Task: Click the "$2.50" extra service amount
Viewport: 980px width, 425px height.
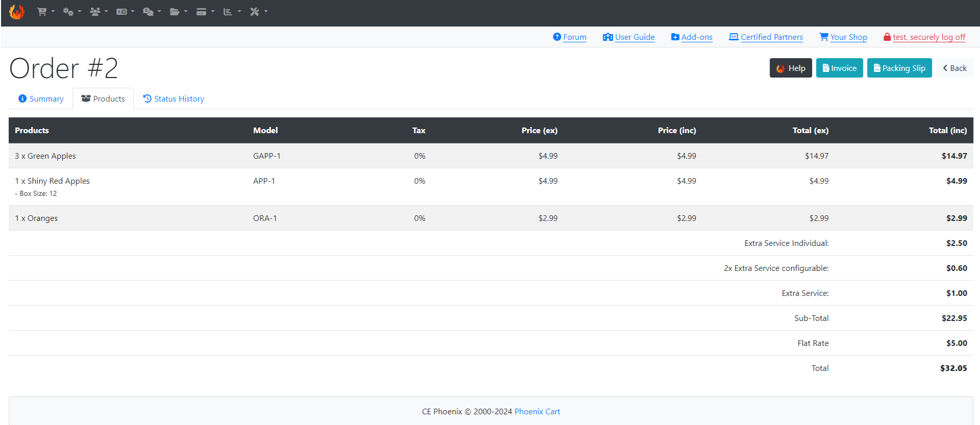Action: [x=957, y=243]
